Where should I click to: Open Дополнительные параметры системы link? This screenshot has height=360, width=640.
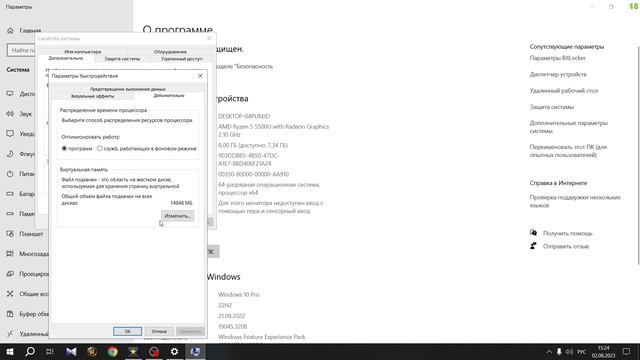(x=569, y=127)
